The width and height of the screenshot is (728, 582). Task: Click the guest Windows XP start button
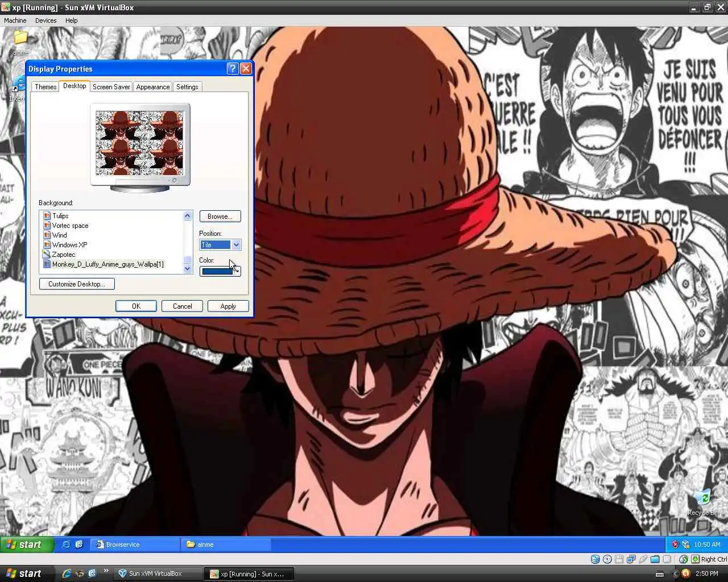pyautogui.click(x=27, y=544)
